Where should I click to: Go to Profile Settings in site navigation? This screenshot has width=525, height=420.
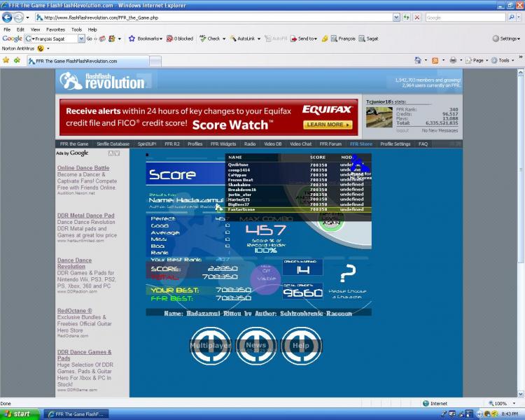pyautogui.click(x=395, y=144)
